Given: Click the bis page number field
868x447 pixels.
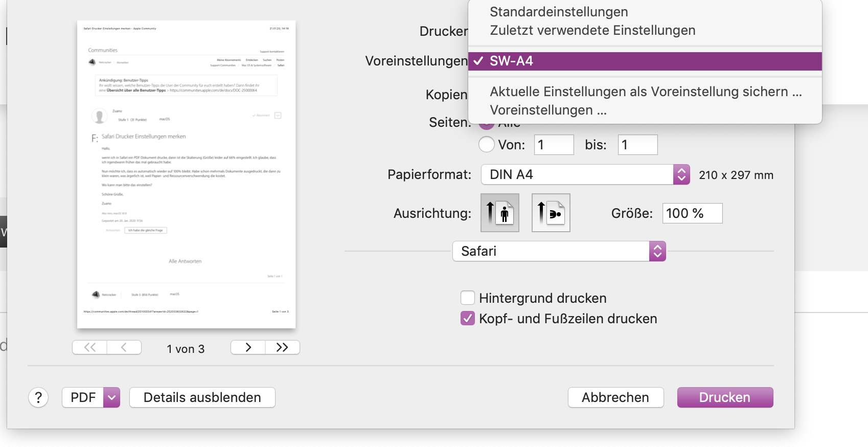Looking at the screenshot, I should 637,145.
